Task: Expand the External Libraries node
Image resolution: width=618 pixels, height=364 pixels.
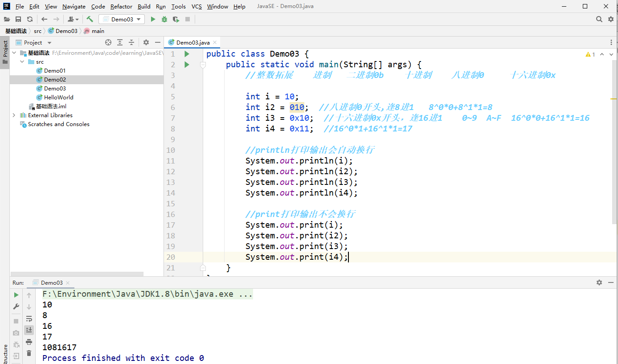Action: click(14, 115)
